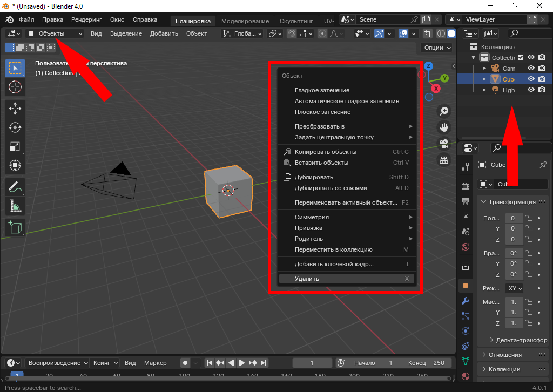Activate the 3D Cursor tool
553x392 pixels.
click(15, 87)
